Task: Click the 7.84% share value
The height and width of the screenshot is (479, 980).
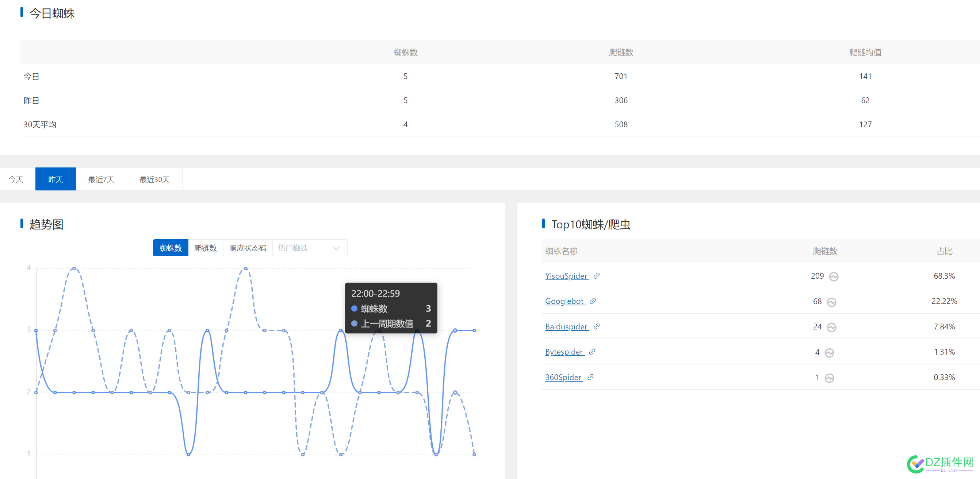Action: (944, 326)
